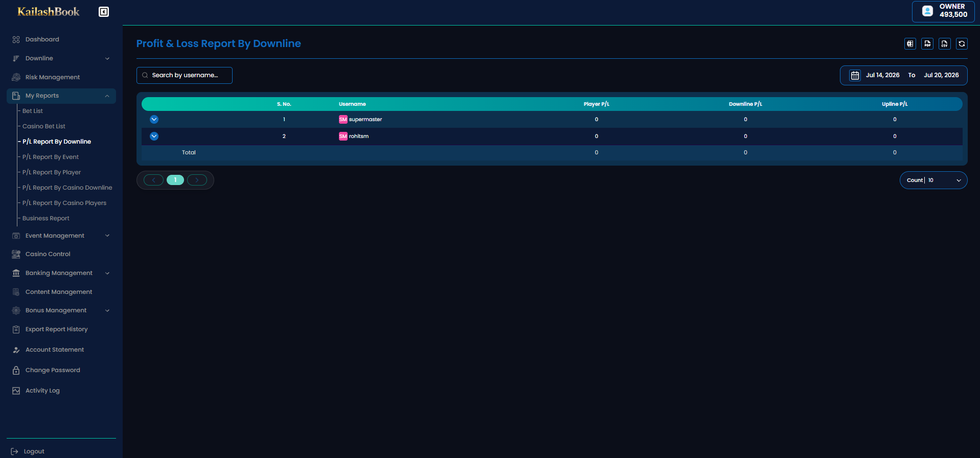
Task: Change end date Jul 20, 2026
Action: point(941,76)
